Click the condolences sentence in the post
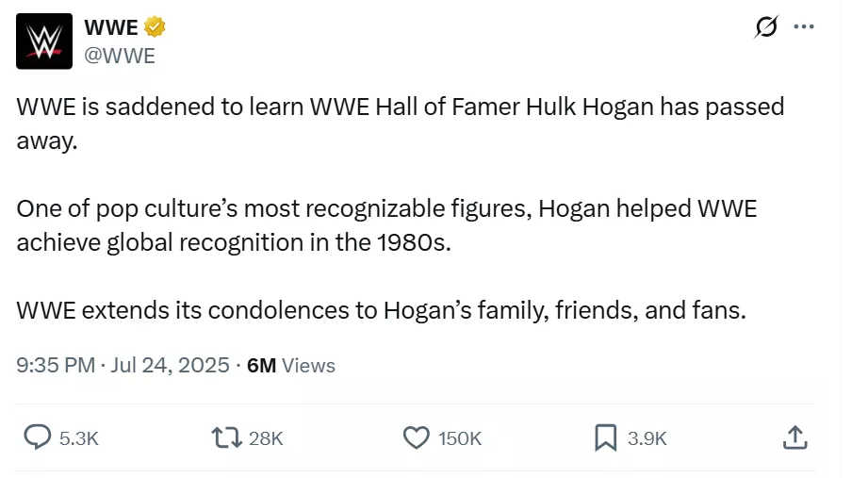Screen dimensions: 868x478 (381, 310)
